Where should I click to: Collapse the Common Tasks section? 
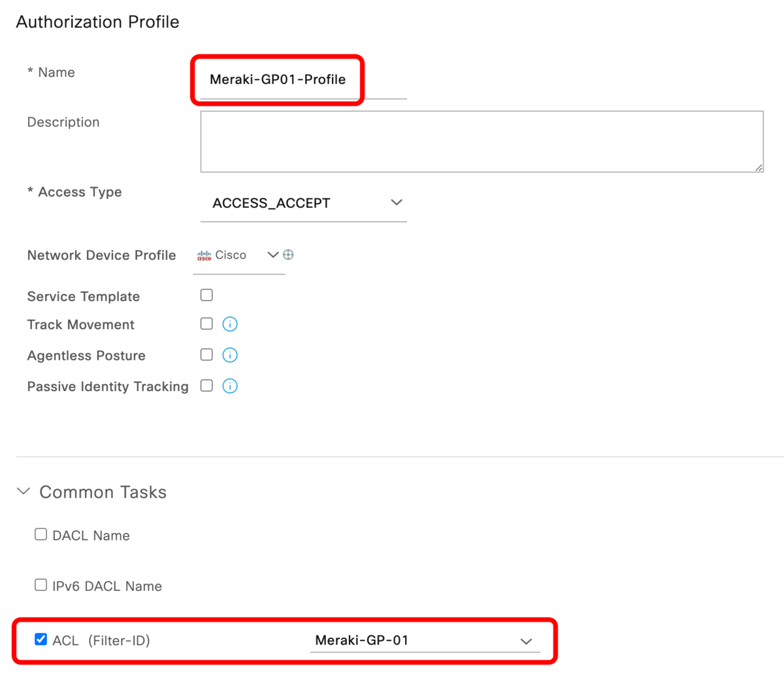tap(24, 491)
